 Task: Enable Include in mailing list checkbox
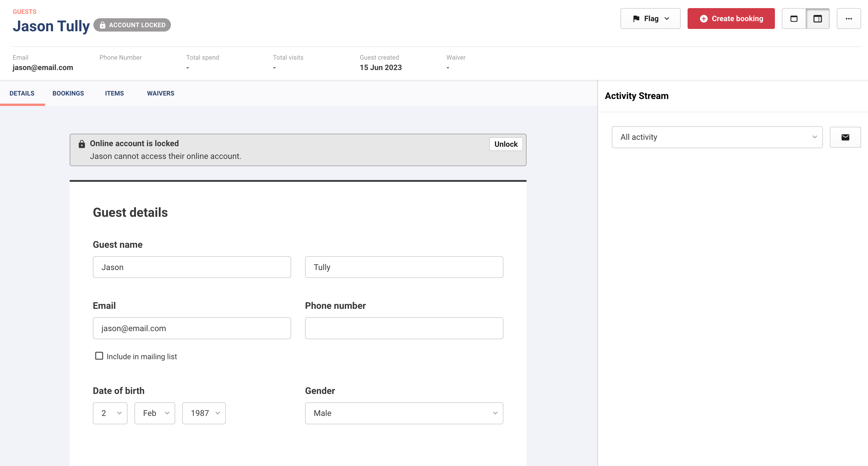coord(99,356)
